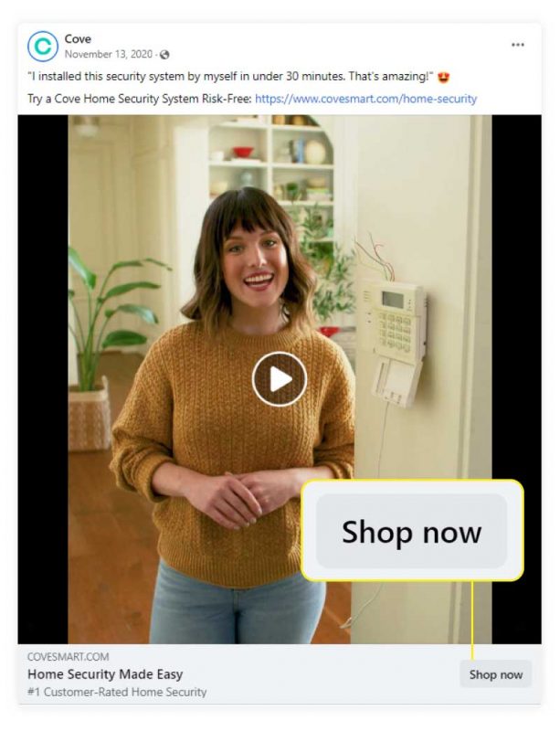Click the COVESMART.COM domain label
This screenshot has height=731, width=560.
69,657
